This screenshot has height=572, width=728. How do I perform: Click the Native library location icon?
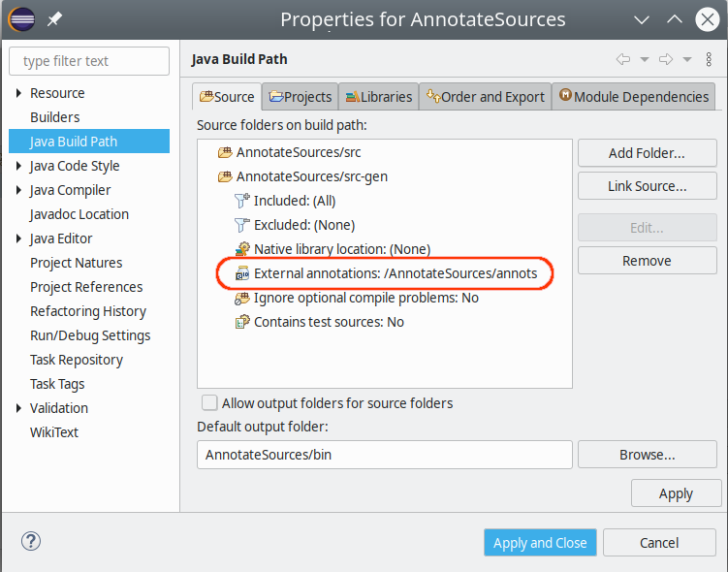[242, 249]
